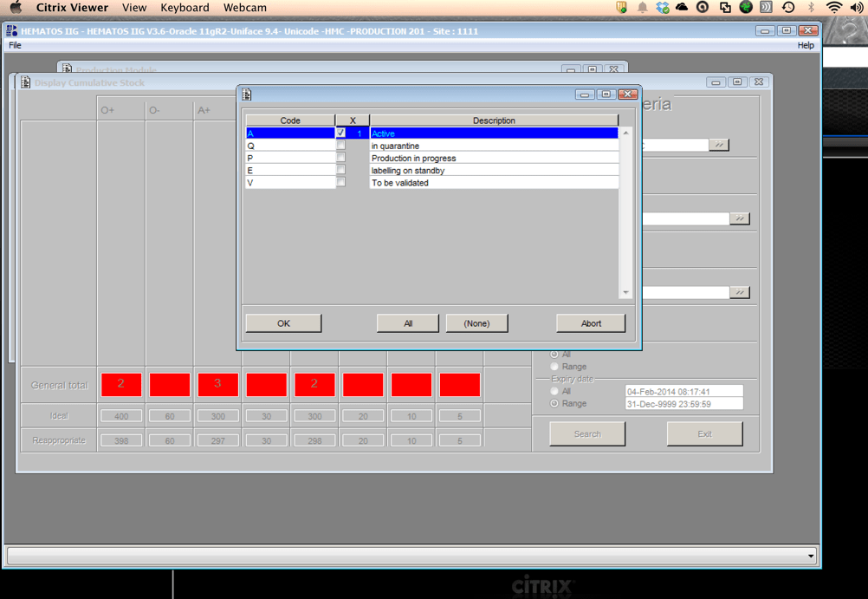Screen dimensions: 868x599
Task: Enable the 'To be validated' checkbox
Action: coord(340,182)
